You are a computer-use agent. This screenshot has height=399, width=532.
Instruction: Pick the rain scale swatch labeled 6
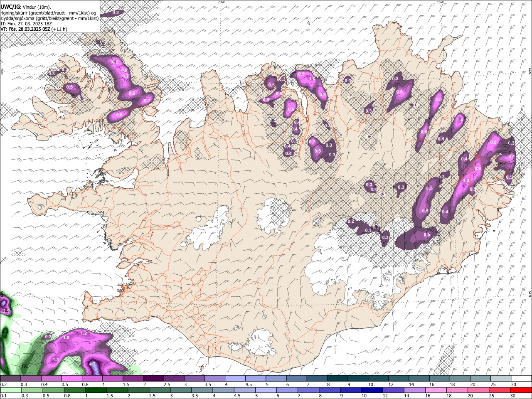287,390
